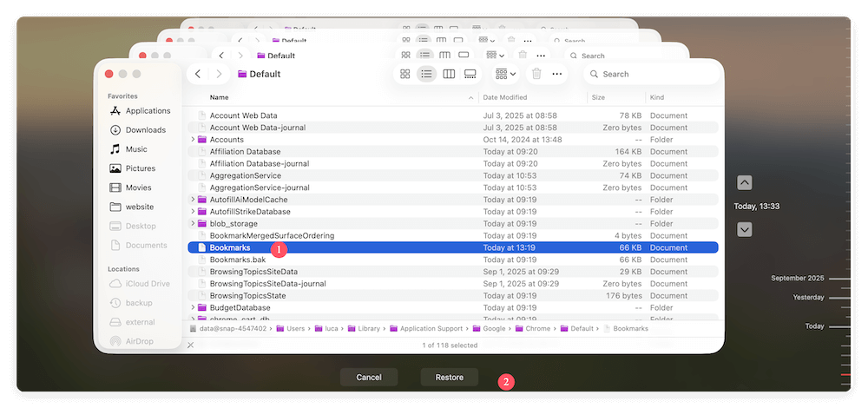The height and width of the screenshot is (408, 868).
Task: Go forward with the front window's forward arrow
Action: pos(220,74)
